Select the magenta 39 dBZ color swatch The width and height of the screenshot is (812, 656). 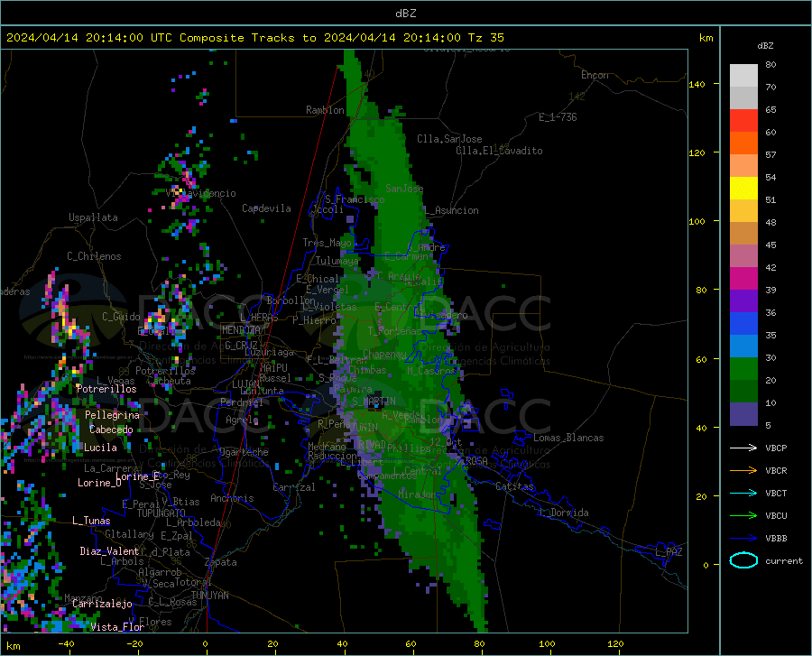743,279
